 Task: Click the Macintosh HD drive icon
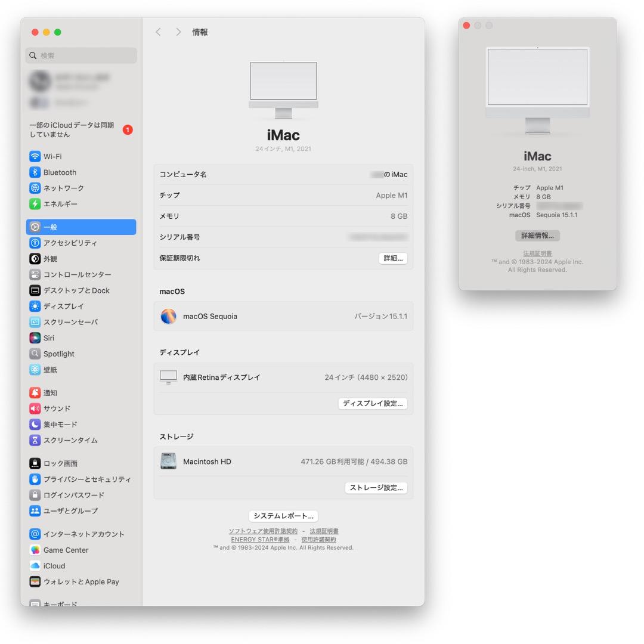tap(168, 461)
